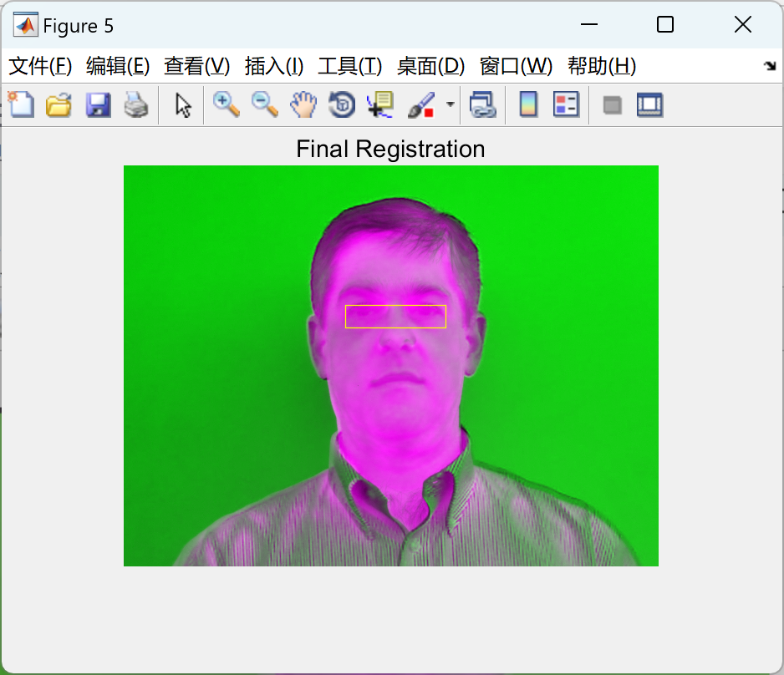Open the 编辑(E) menu

tap(118, 66)
